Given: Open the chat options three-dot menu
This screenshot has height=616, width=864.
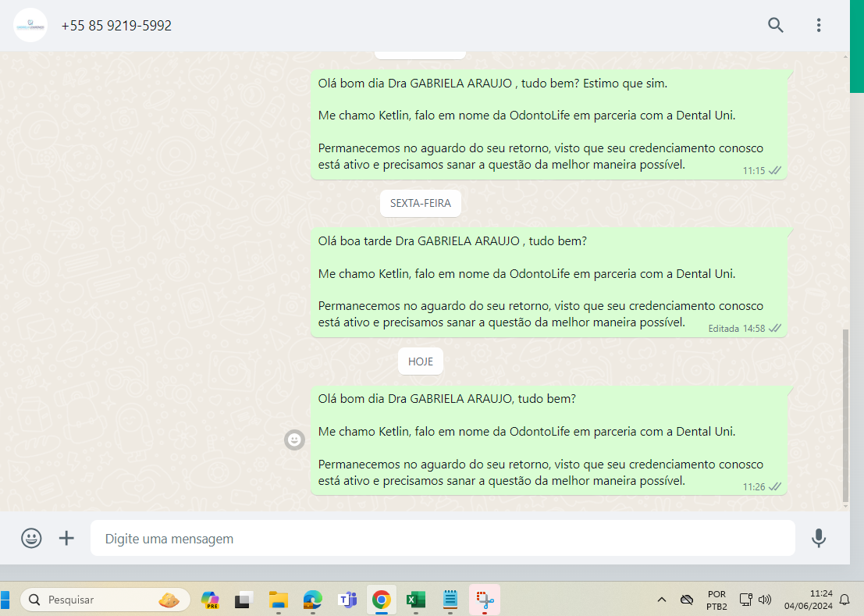Looking at the screenshot, I should point(819,25).
